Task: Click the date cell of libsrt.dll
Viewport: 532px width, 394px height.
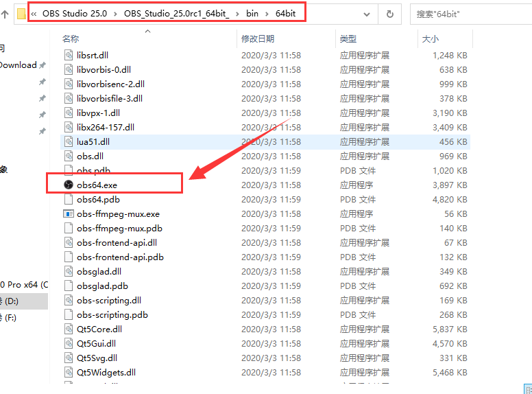Action: (x=271, y=55)
